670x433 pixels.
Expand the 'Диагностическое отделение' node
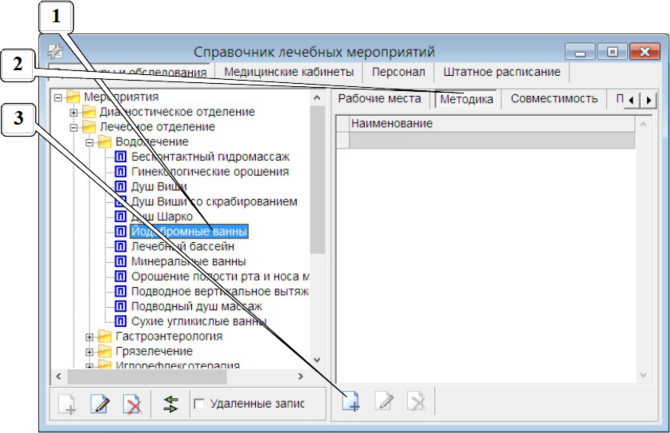(x=74, y=112)
